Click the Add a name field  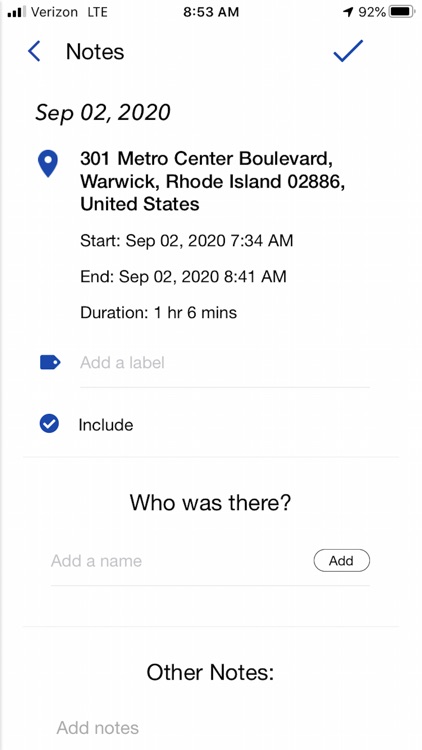tap(179, 561)
